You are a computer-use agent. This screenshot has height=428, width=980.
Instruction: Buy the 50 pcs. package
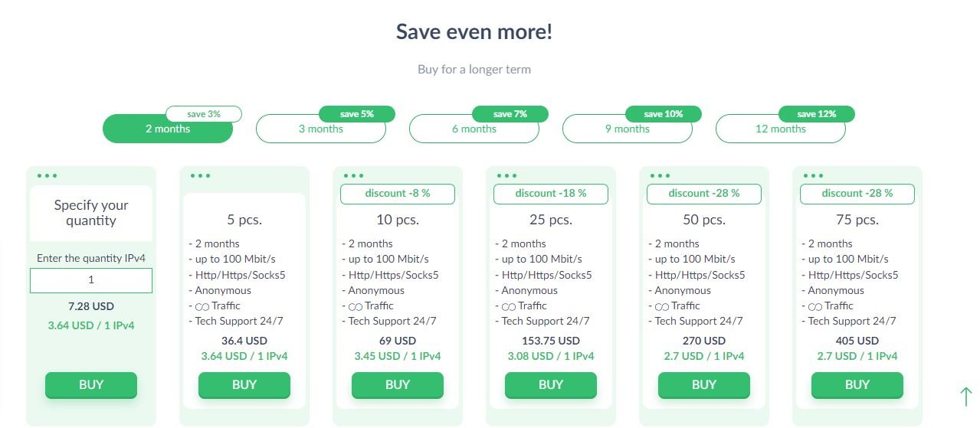704,384
